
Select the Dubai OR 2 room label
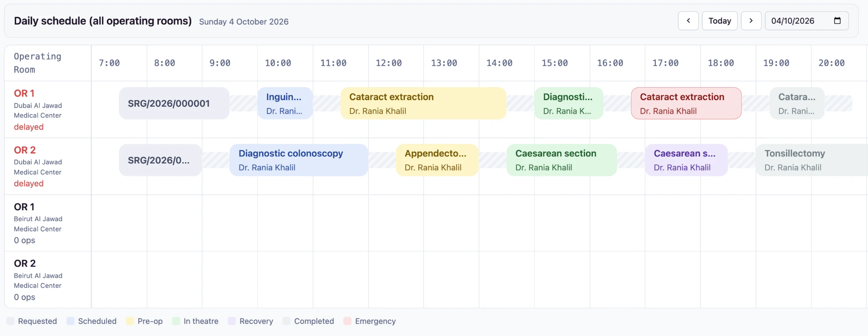click(x=25, y=150)
